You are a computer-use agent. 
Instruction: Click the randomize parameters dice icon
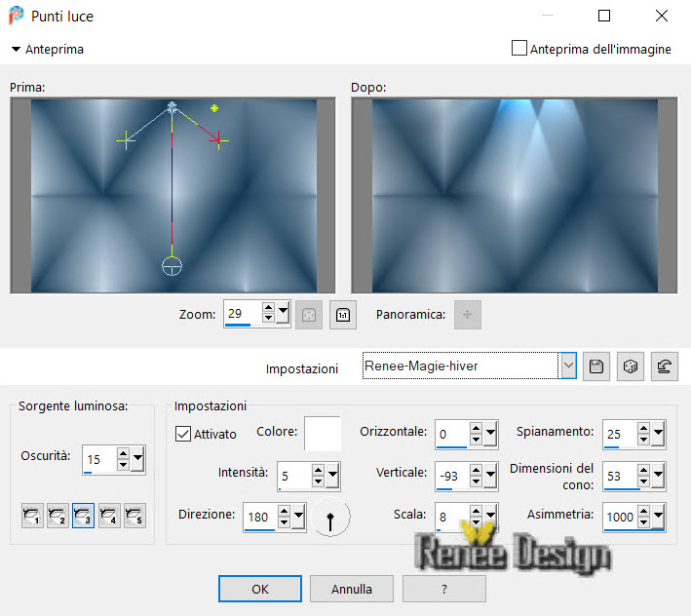pos(631,366)
